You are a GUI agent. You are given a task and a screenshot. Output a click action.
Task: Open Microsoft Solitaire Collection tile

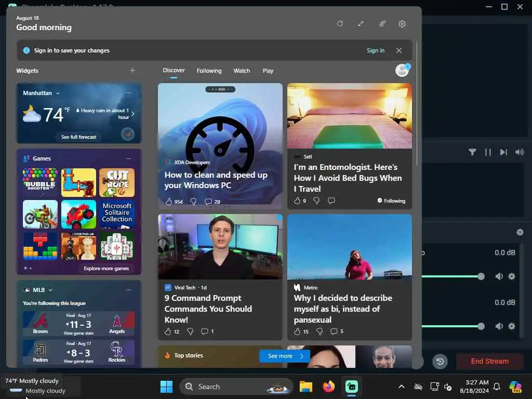click(x=117, y=214)
